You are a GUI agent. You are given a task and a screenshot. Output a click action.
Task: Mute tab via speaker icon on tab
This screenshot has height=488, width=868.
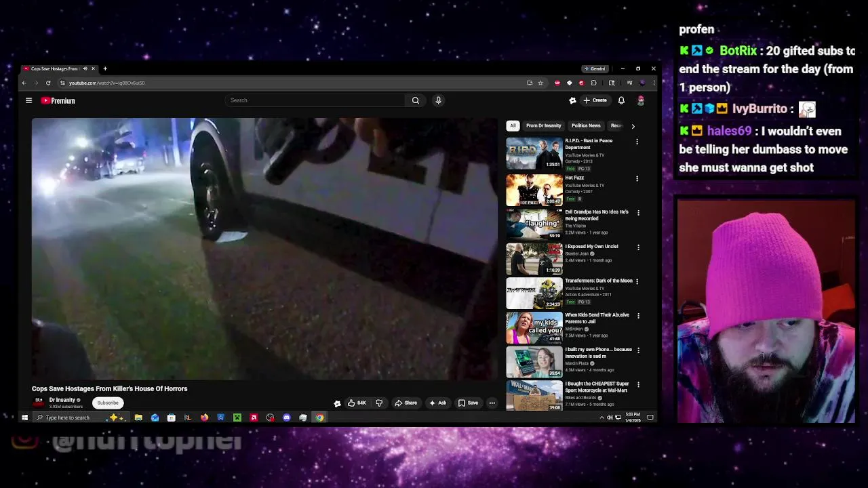(85, 68)
